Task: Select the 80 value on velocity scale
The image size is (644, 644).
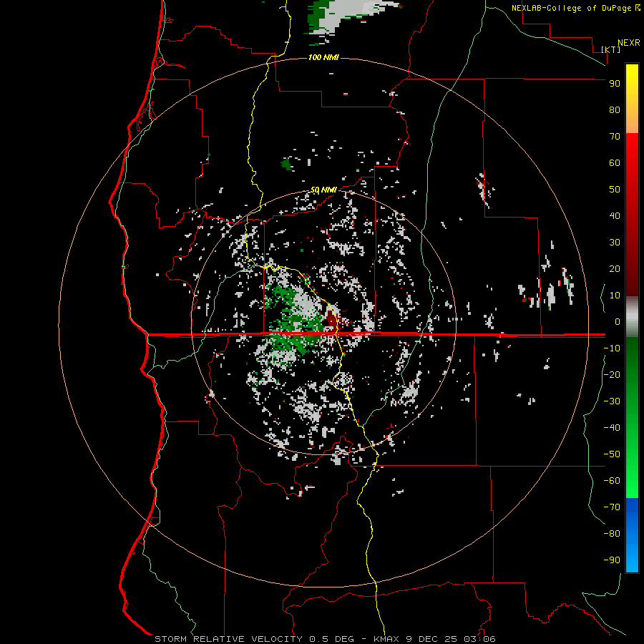Action: [615, 109]
